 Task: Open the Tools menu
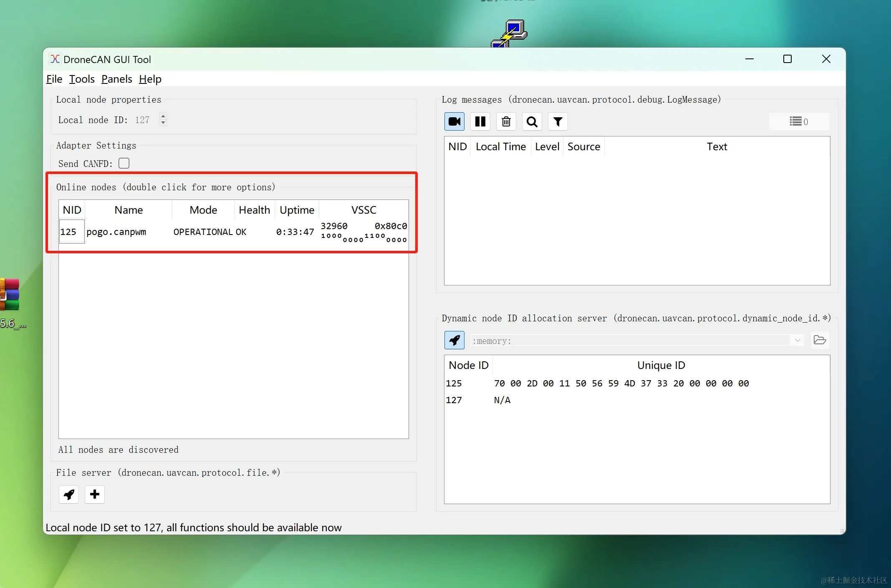(82, 79)
